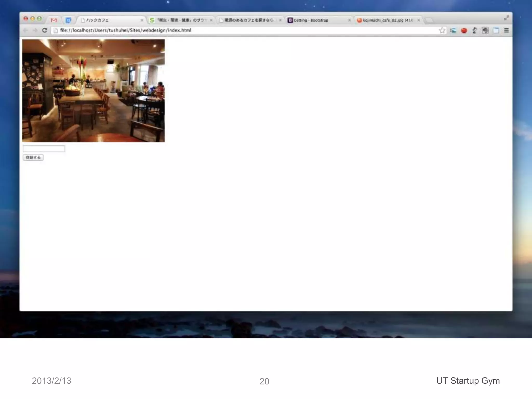The width and height of the screenshot is (532, 399).
Task: Click the empty text input field
Action: 44,149
